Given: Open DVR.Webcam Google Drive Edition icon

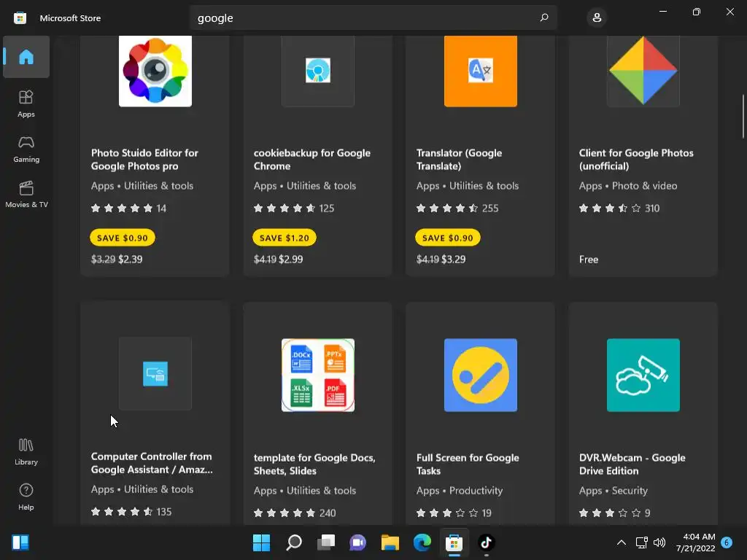Looking at the screenshot, I should (x=643, y=375).
